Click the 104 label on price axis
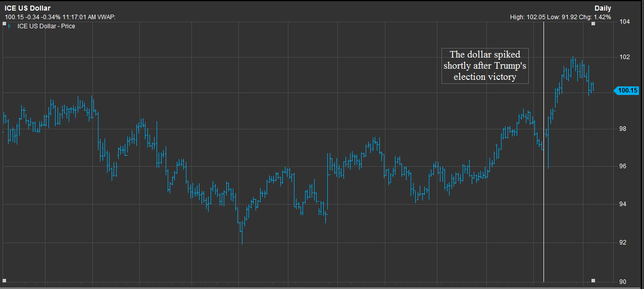The image size is (644, 289). pyautogui.click(x=625, y=22)
